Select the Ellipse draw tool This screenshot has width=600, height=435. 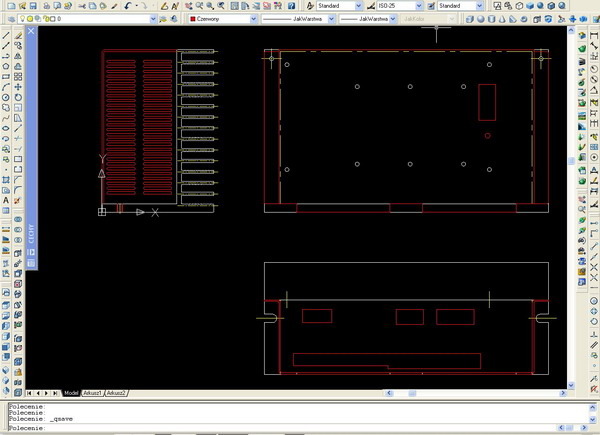coord(6,129)
